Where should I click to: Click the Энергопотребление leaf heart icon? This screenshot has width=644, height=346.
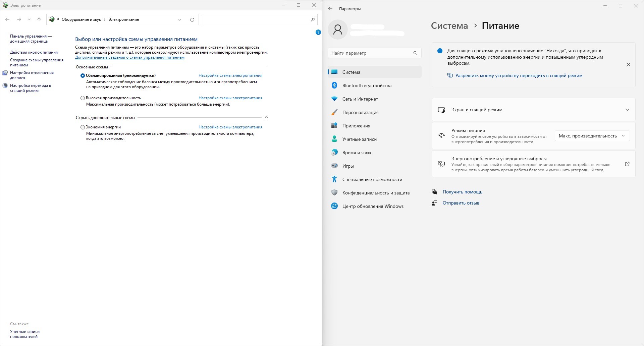point(441,164)
